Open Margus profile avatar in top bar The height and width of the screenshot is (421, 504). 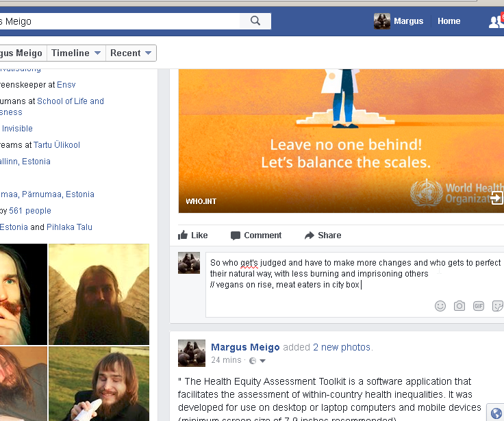click(382, 21)
